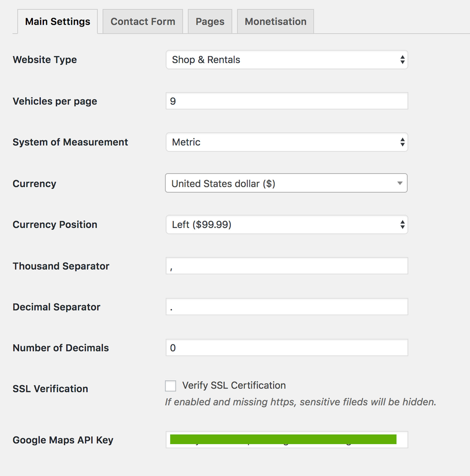Screen dimensions: 470x476
Task: Click the 'SSL Verification' label
Action: pos(51,389)
